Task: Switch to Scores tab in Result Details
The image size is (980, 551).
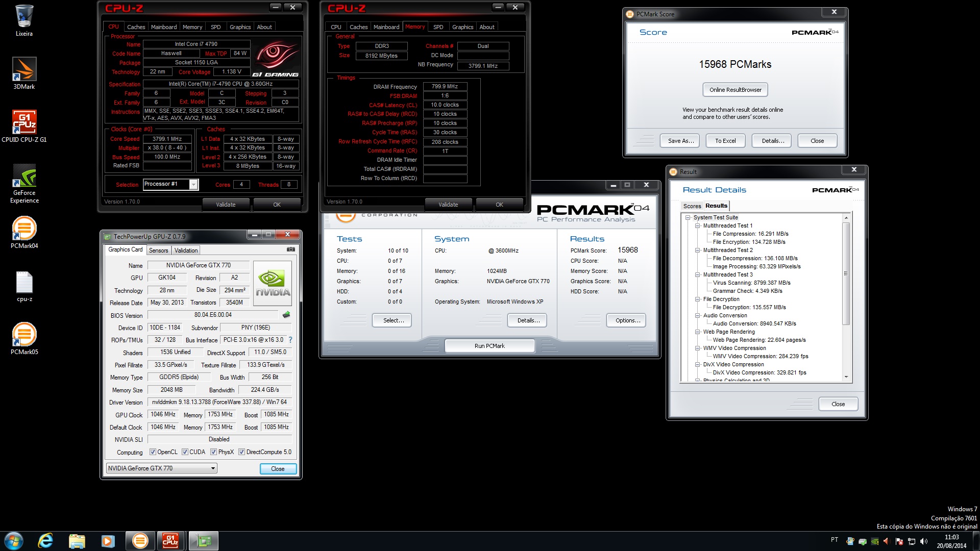Action: click(x=692, y=206)
